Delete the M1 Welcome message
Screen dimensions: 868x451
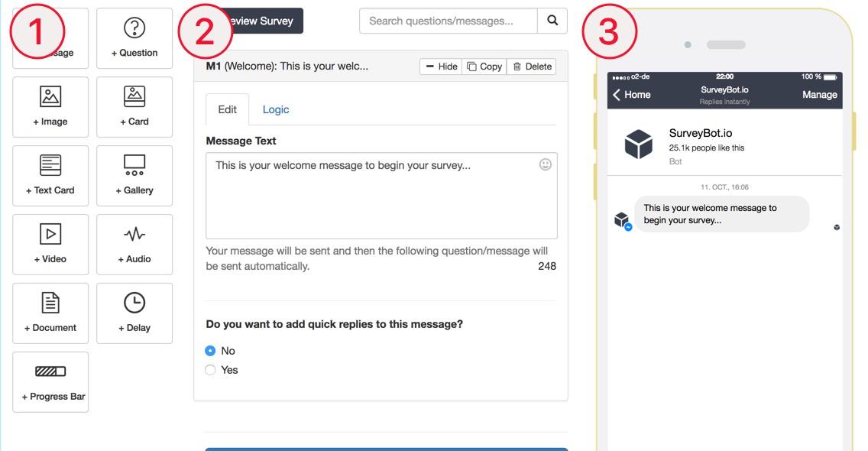tap(532, 67)
